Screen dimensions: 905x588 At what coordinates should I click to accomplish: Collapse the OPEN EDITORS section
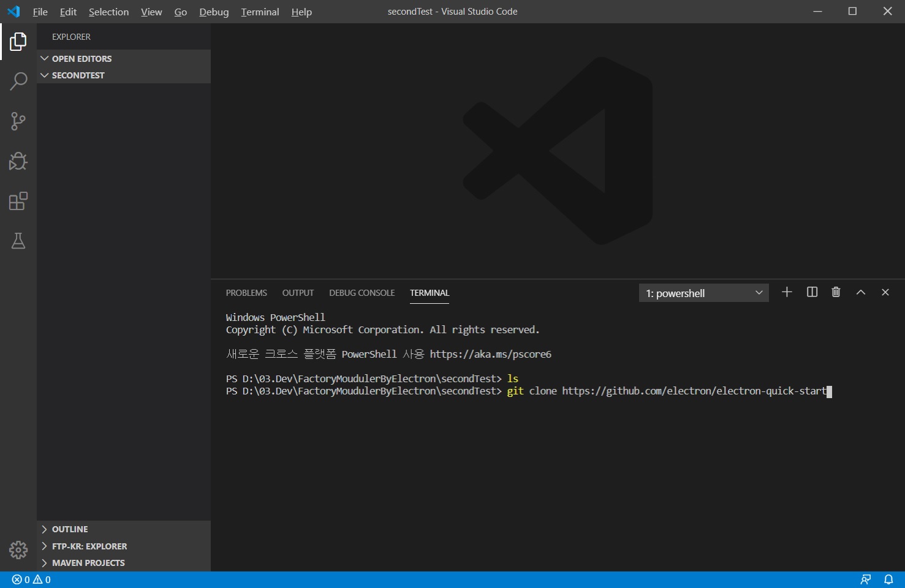click(124, 58)
